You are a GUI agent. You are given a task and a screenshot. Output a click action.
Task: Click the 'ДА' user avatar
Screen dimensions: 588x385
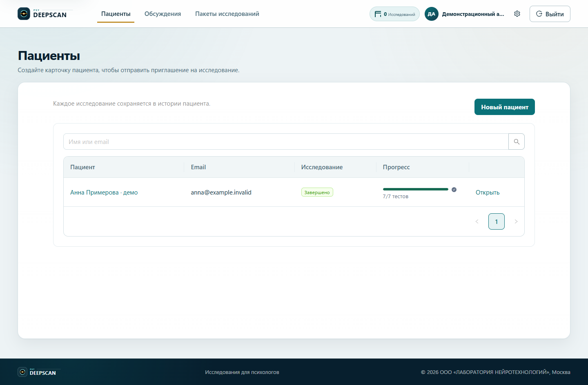pos(432,14)
